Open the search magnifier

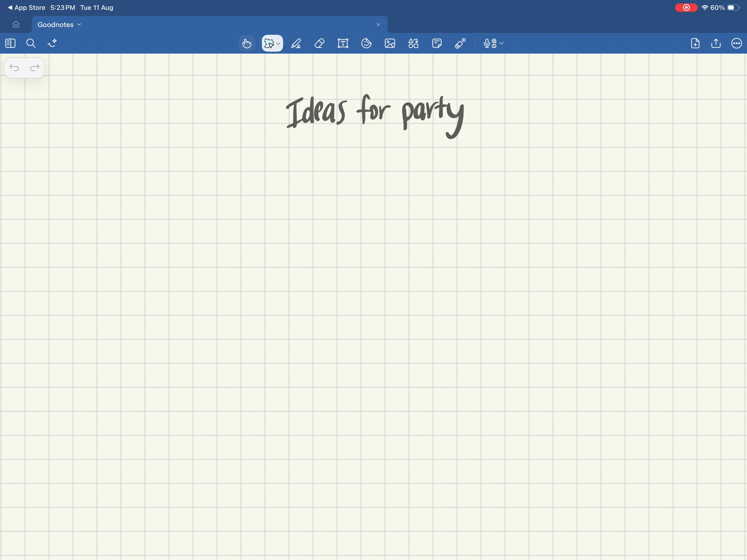31,43
